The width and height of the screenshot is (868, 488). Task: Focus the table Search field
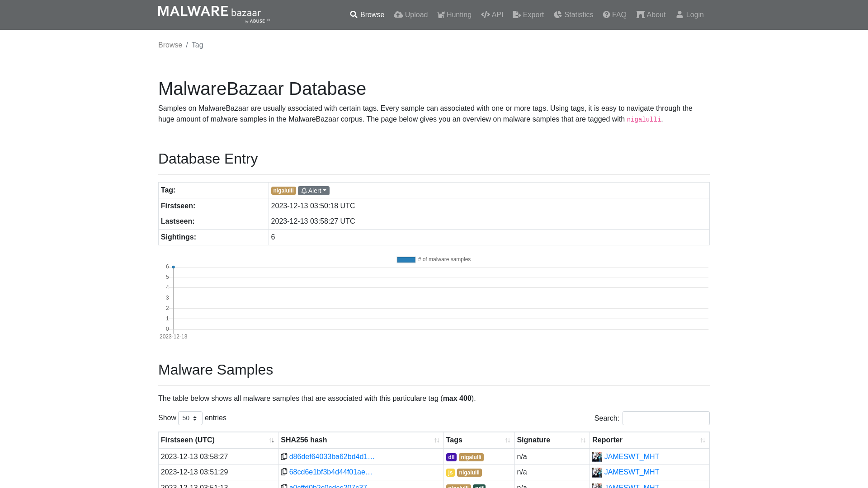[x=666, y=418]
